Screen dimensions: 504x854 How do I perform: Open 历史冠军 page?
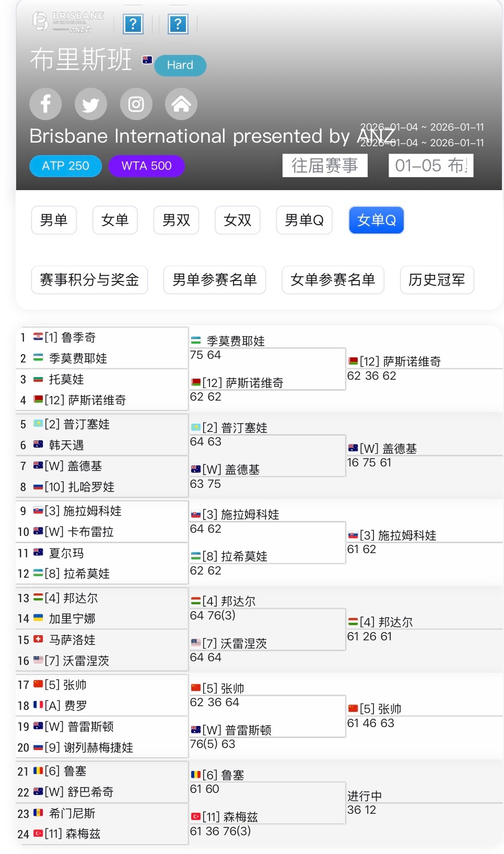pos(437,280)
